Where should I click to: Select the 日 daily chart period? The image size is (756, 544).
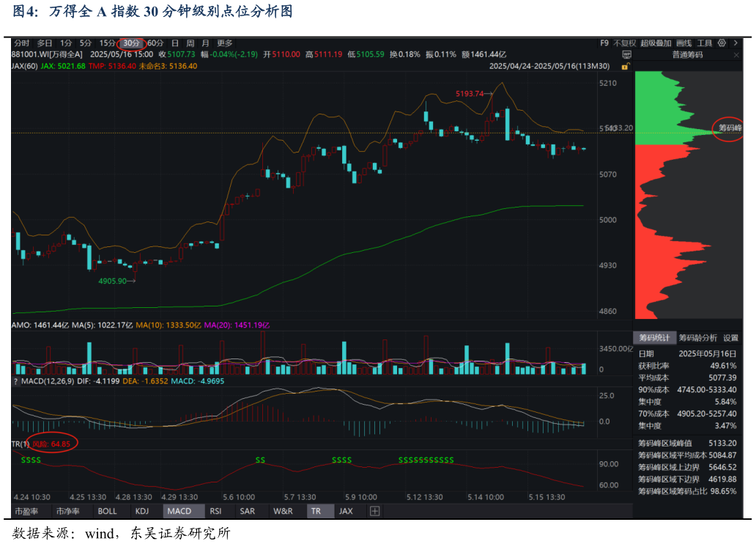point(174,43)
